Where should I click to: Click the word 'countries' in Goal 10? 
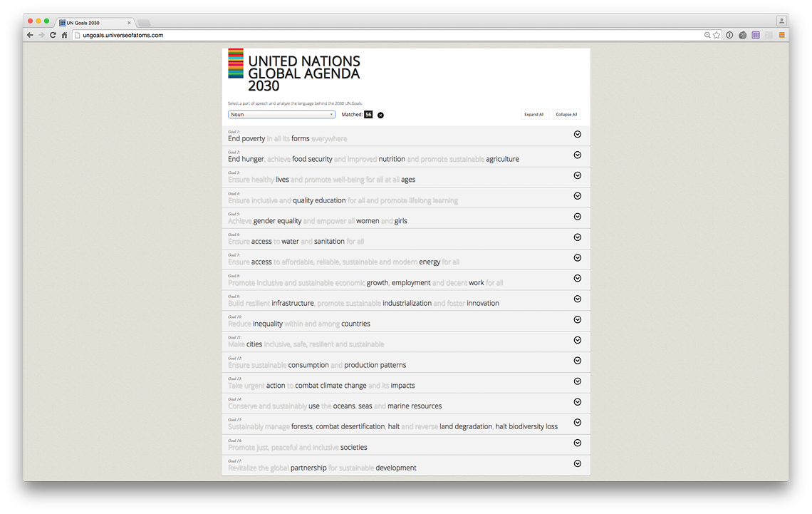click(x=355, y=324)
